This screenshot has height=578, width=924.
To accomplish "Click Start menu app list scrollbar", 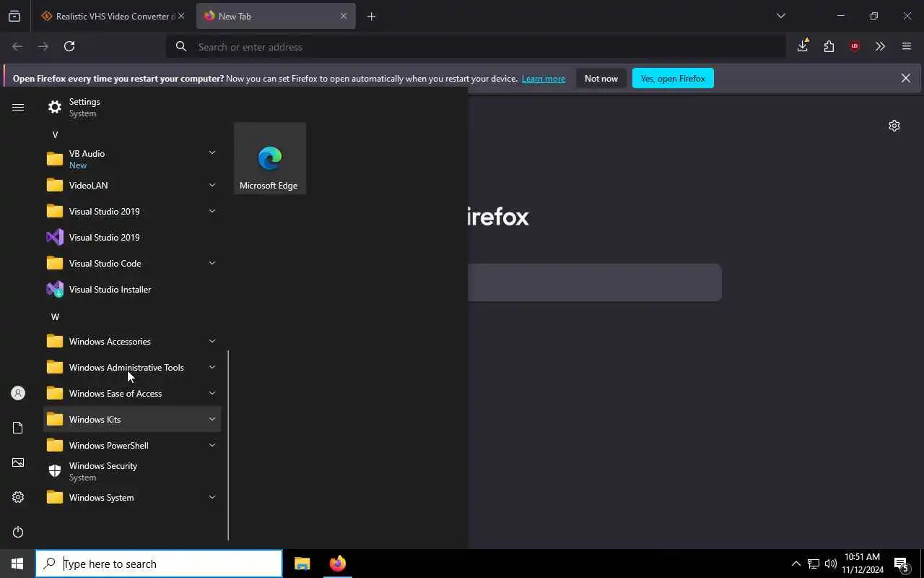I will click(x=228, y=446).
